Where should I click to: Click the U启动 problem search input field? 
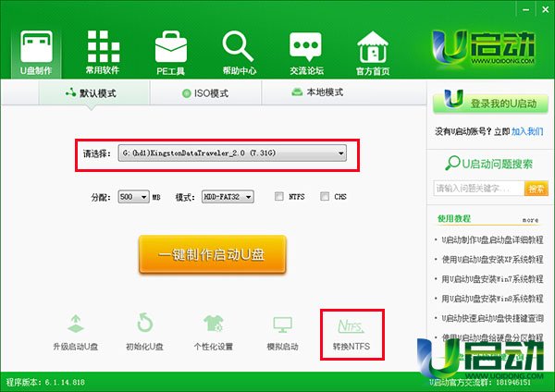(477, 189)
